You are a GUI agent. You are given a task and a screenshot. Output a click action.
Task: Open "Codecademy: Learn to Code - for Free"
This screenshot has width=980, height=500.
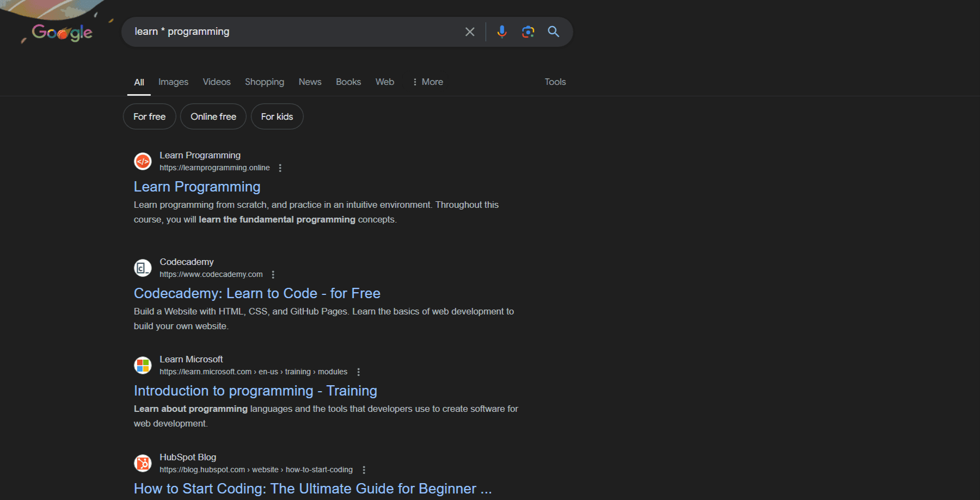coord(257,293)
